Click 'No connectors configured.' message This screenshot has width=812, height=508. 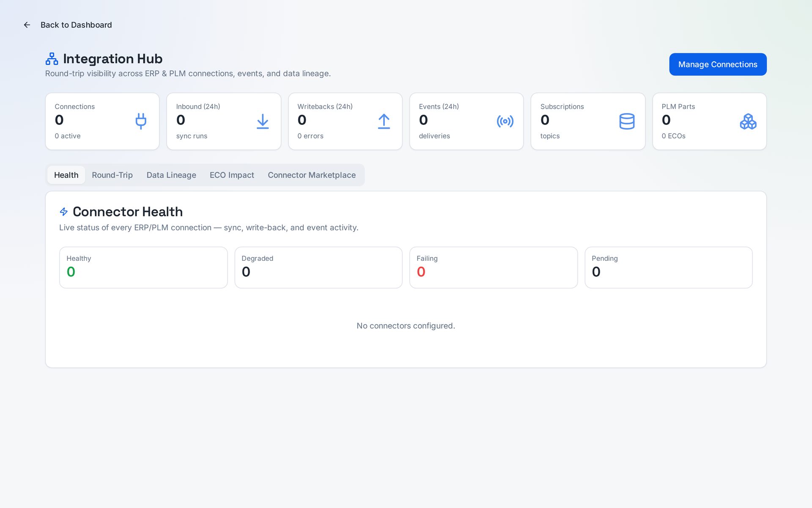pos(406,326)
